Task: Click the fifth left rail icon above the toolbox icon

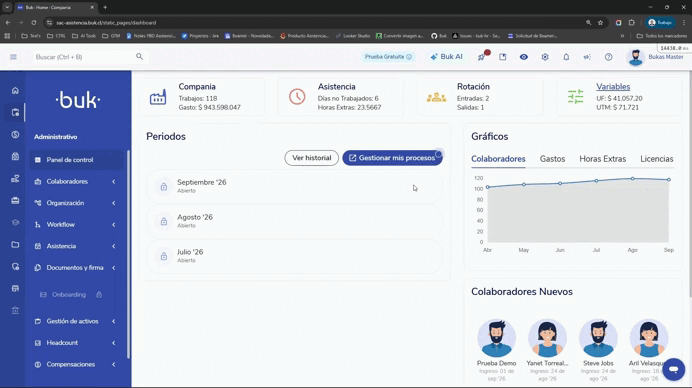Action: [15, 179]
